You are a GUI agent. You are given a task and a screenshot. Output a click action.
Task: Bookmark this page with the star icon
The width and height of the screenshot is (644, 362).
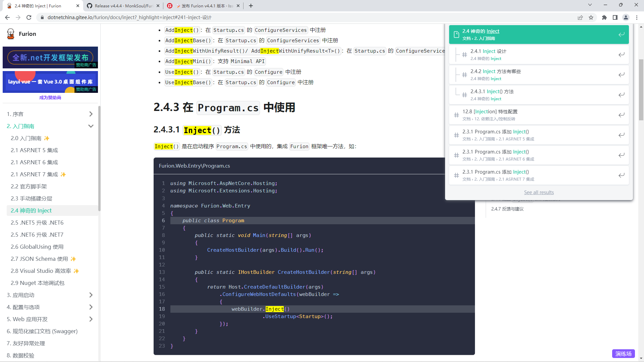pos(591,17)
